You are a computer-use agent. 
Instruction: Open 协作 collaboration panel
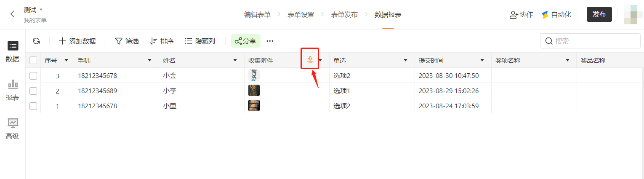coord(521,14)
